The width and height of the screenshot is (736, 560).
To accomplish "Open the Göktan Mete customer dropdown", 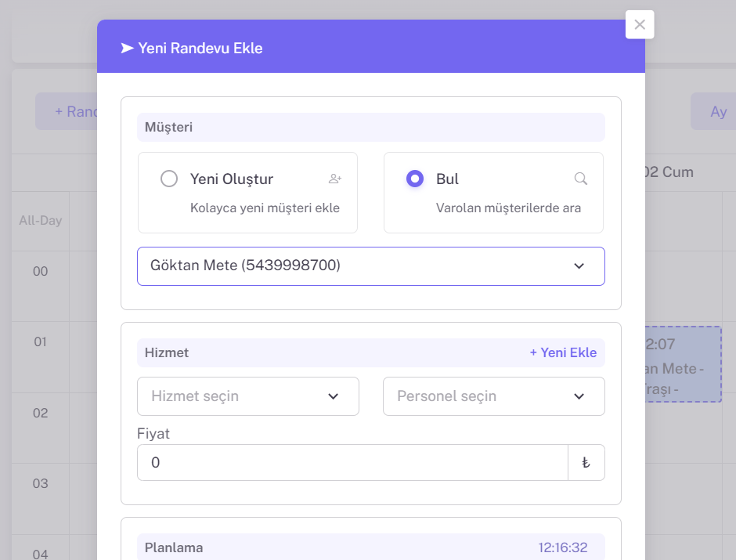I will 370,266.
